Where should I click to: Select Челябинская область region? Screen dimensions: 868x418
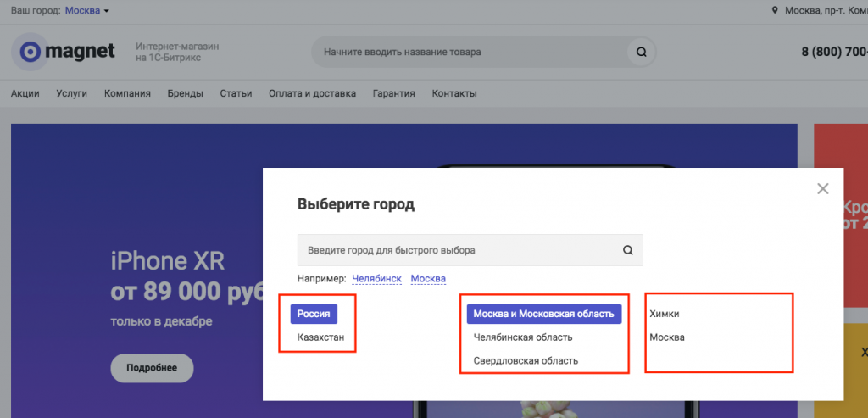pos(523,337)
